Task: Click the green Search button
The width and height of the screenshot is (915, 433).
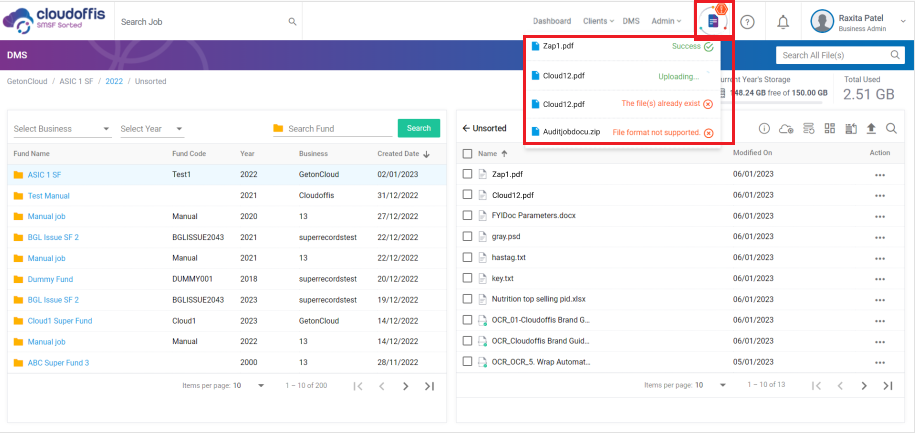Action: pos(418,128)
